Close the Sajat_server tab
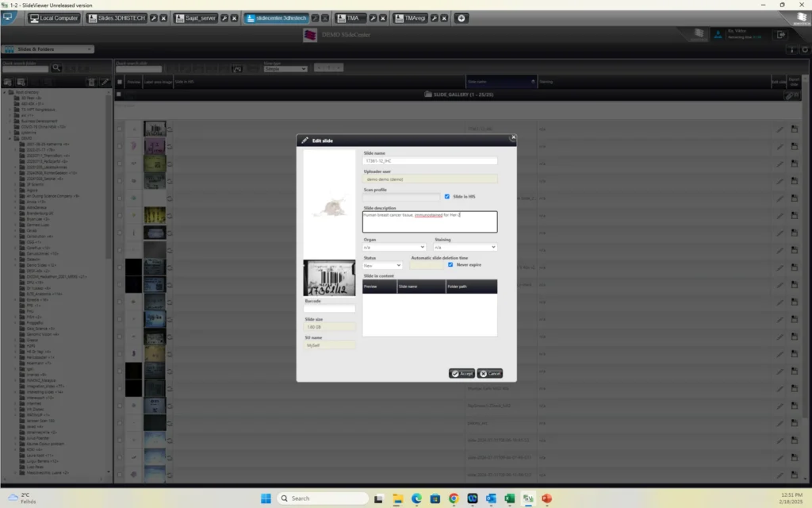 tap(234, 18)
